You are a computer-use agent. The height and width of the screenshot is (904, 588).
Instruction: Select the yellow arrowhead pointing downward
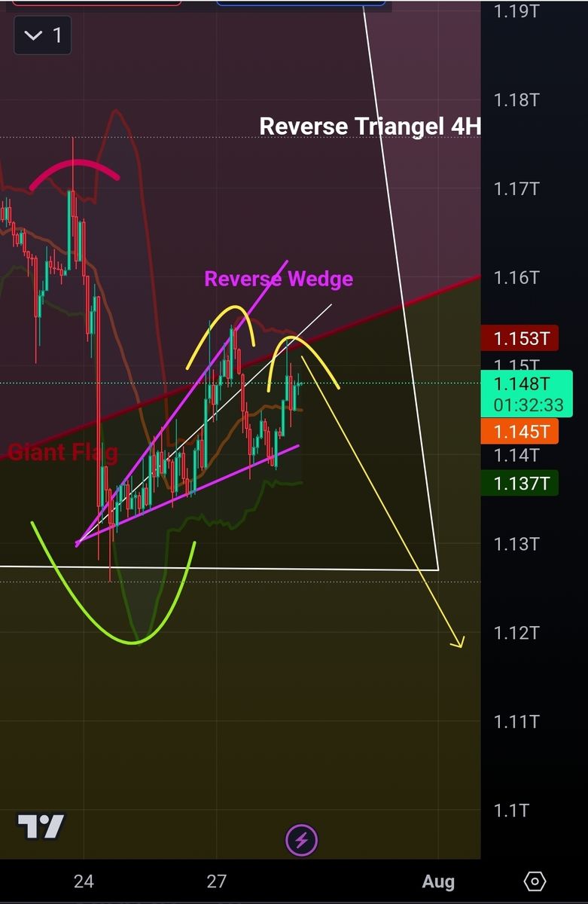pyautogui.click(x=457, y=641)
